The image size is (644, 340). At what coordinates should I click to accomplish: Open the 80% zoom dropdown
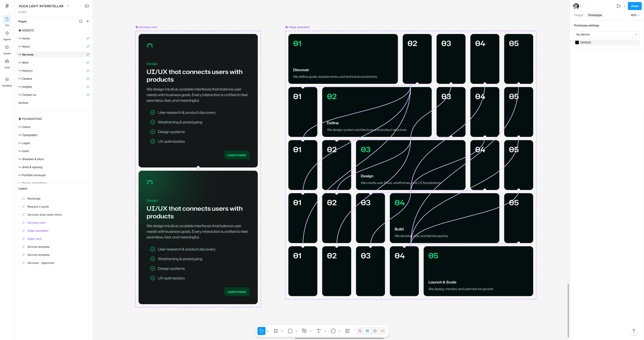(635, 15)
